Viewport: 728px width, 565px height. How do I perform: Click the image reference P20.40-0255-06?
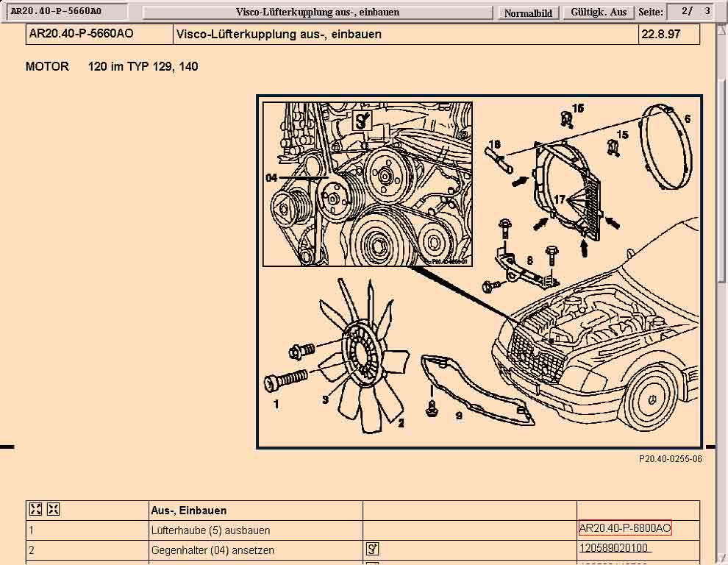(670, 458)
